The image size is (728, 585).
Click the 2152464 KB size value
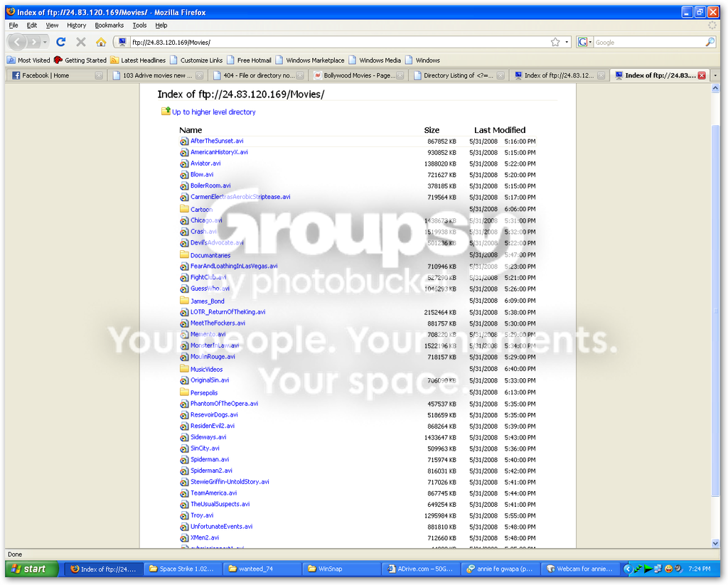coord(440,313)
